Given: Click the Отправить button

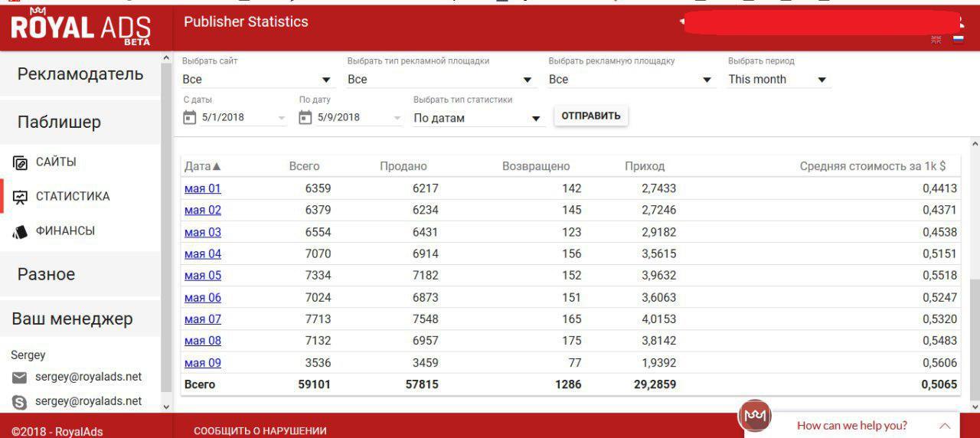Looking at the screenshot, I should click(x=591, y=116).
